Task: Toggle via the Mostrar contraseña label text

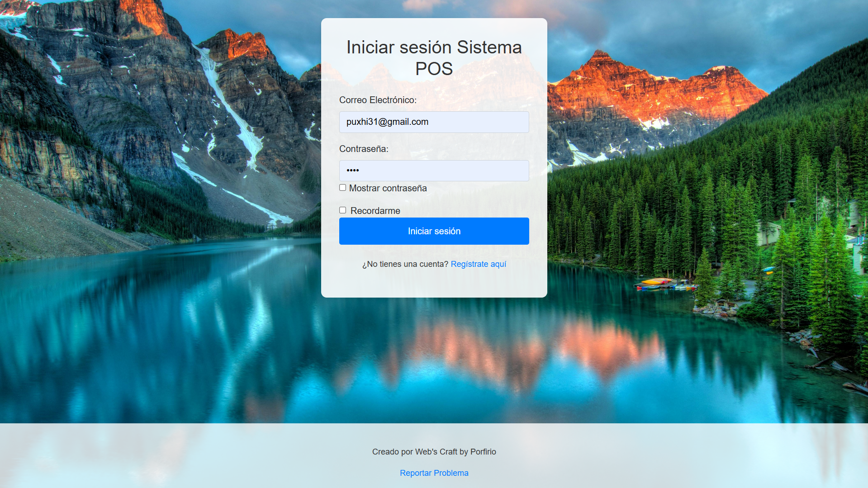Action: click(388, 188)
